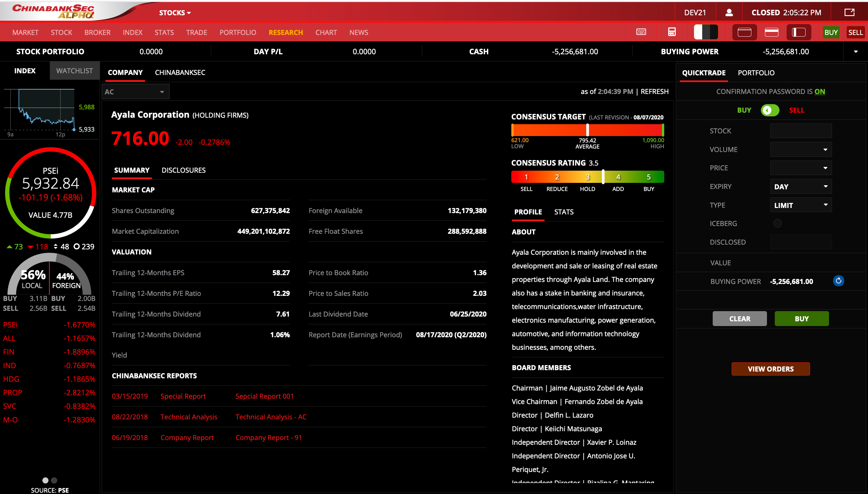Open the PORTFOLIO menu
This screenshot has height=494, width=868.
(x=238, y=33)
